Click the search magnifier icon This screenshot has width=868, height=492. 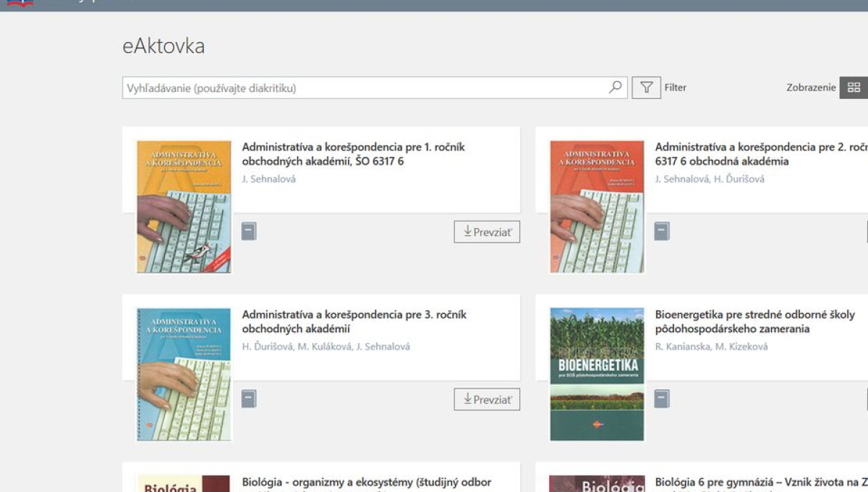coord(615,88)
